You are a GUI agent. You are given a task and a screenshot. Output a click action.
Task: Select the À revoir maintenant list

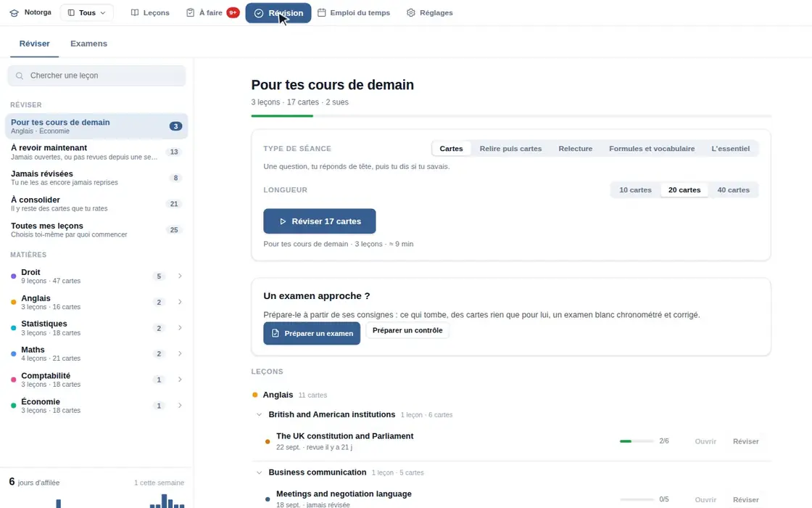96,152
